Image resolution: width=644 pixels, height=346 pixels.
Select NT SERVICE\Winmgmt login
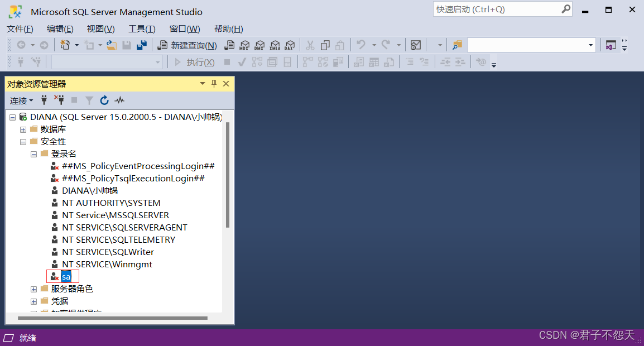click(107, 264)
